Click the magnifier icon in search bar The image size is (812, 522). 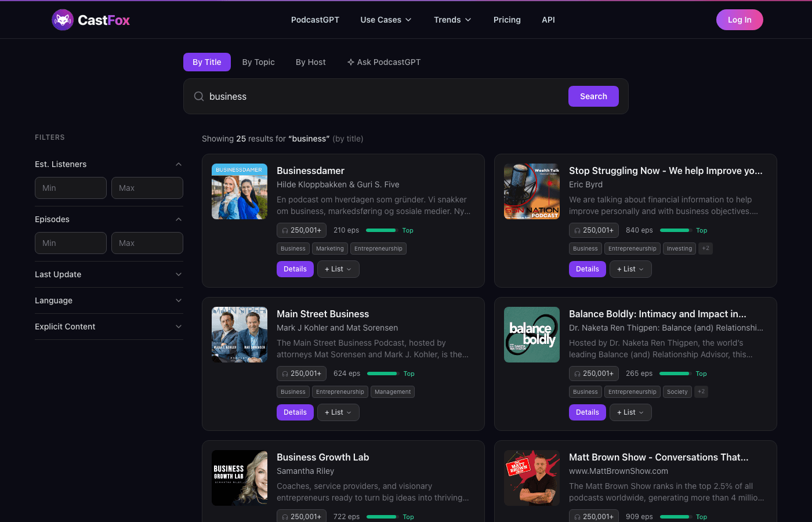(x=199, y=96)
